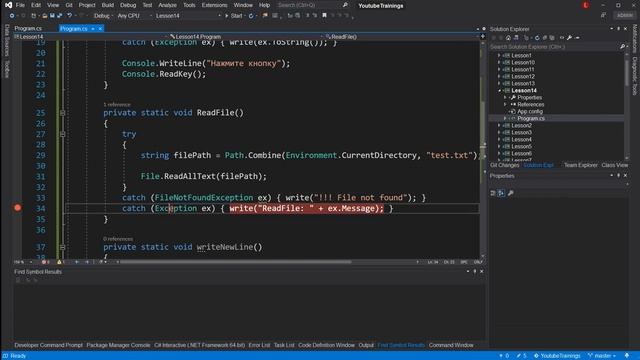Close the Find Symbol Results panel
This screenshot has width=640, height=360.
click(482, 271)
